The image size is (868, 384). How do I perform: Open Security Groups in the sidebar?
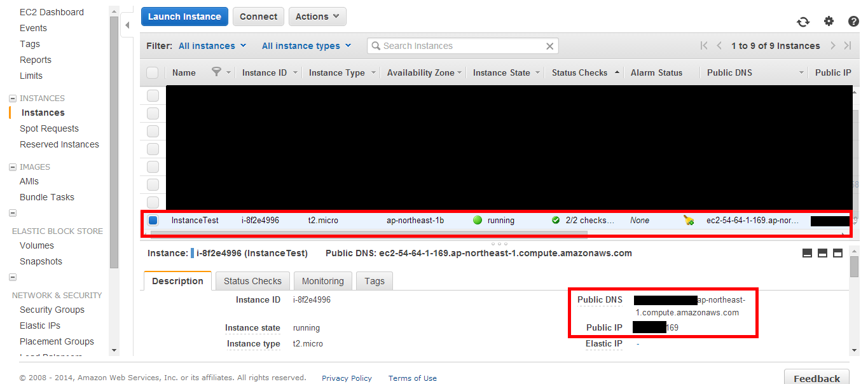[52, 310]
